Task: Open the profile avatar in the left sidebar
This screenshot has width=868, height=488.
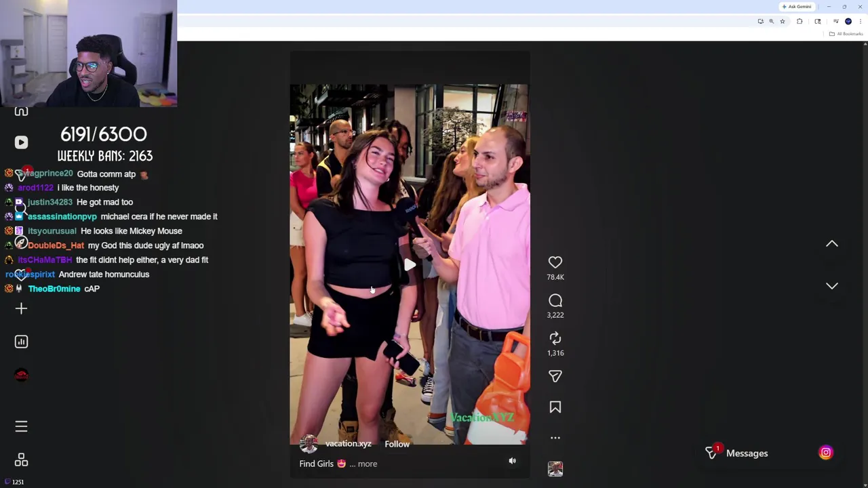Action: (21, 375)
